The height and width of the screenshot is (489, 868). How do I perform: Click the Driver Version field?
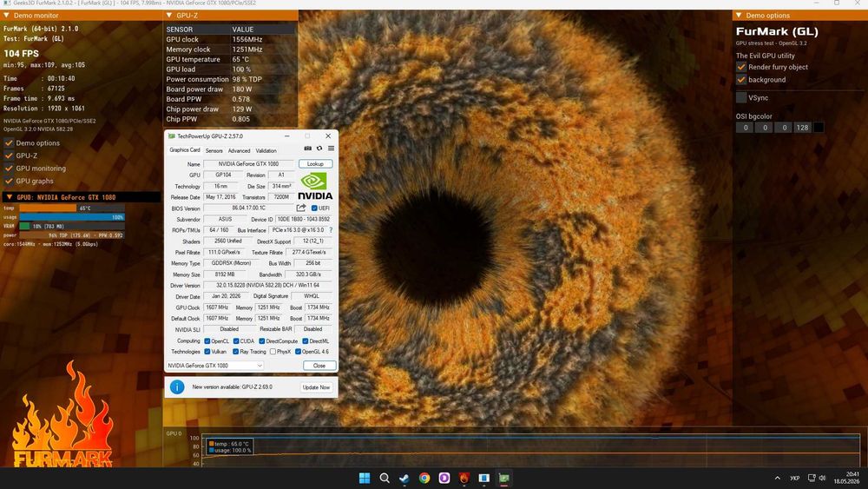click(267, 285)
